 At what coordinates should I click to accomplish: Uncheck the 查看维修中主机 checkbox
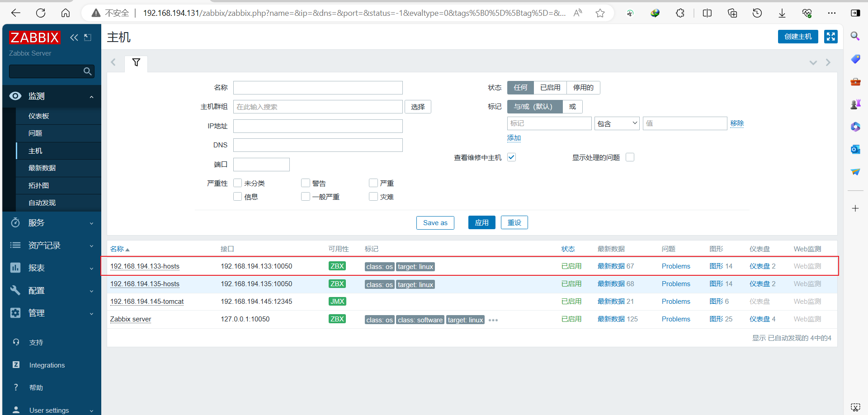[511, 157]
